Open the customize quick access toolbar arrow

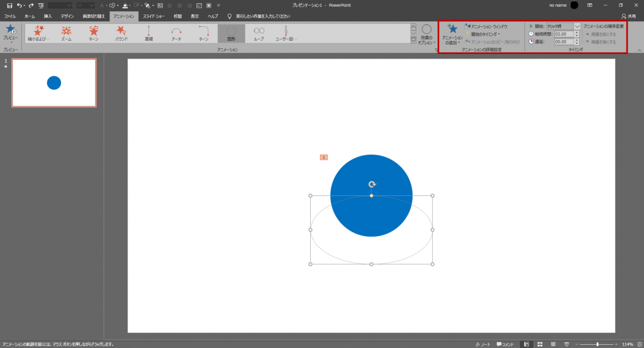pyautogui.click(x=218, y=5)
